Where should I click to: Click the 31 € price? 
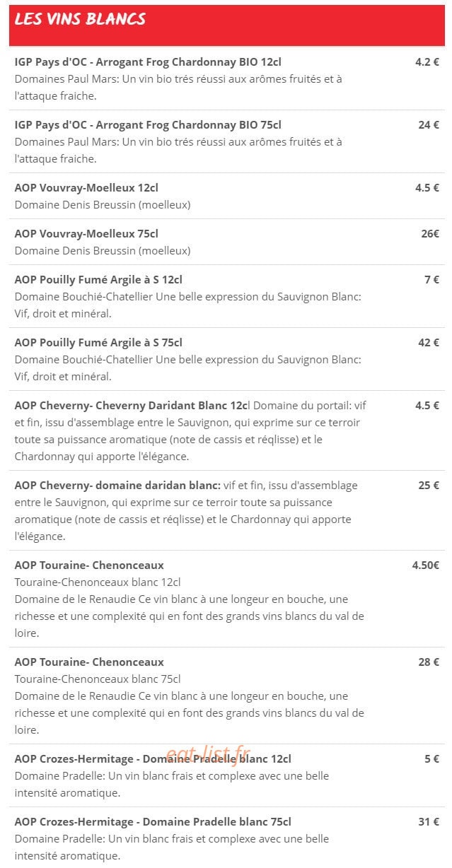click(x=429, y=822)
